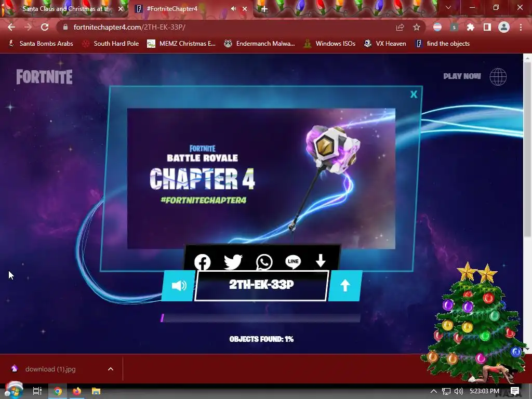Viewport: 532px width, 399px height.
Task: Open Chrome three-dot menu
Action: (x=521, y=27)
